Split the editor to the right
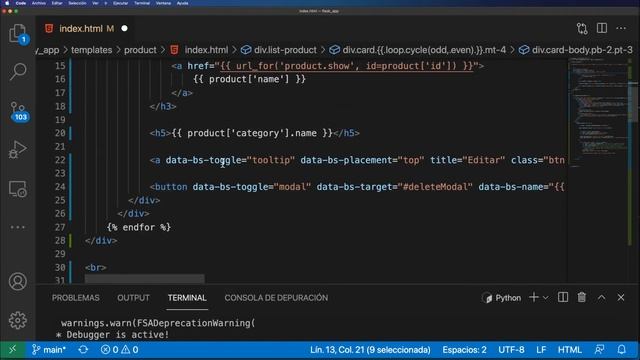The width and height of the screenshot is (640, 360). pos(602,28)
